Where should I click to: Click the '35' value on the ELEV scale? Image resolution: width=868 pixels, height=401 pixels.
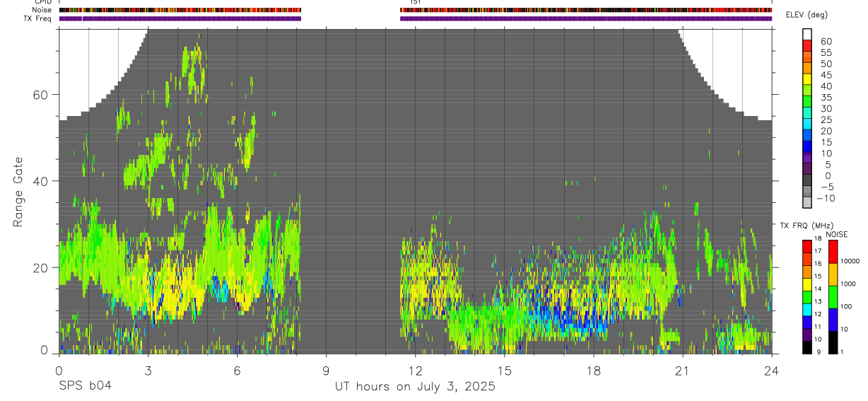click(x=826, y=98)
